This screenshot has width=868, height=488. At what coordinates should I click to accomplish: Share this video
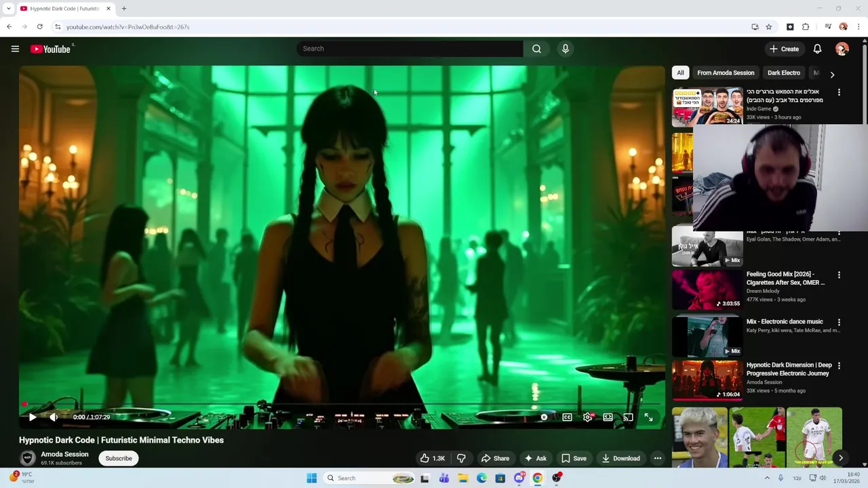point(495,458)
